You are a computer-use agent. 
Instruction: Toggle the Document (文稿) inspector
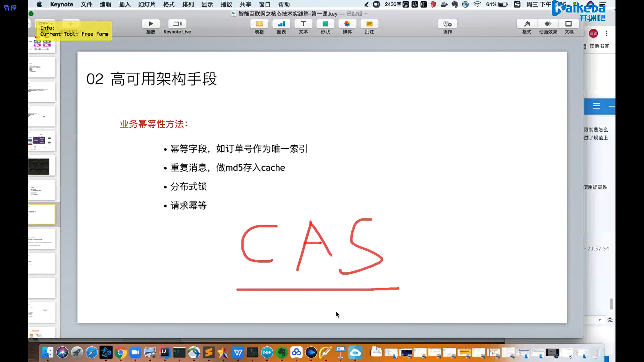pyautogui.click(x=569, y=24)
